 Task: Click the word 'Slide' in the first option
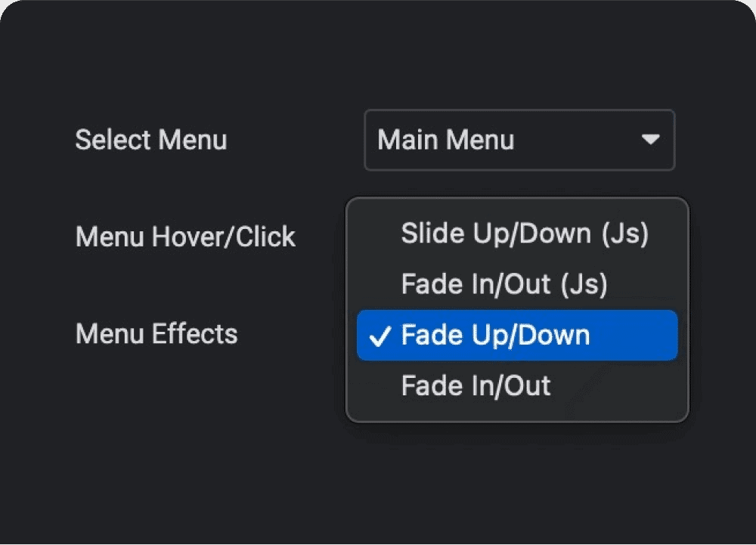coord(426,234)
